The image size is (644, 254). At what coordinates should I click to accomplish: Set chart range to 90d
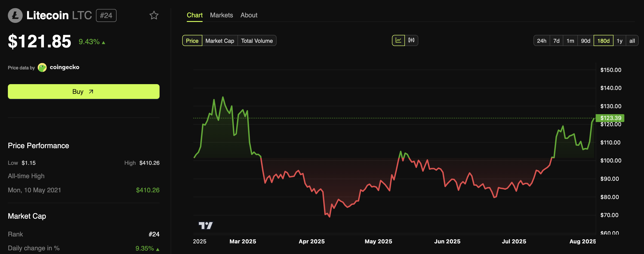tap(585, 41)
